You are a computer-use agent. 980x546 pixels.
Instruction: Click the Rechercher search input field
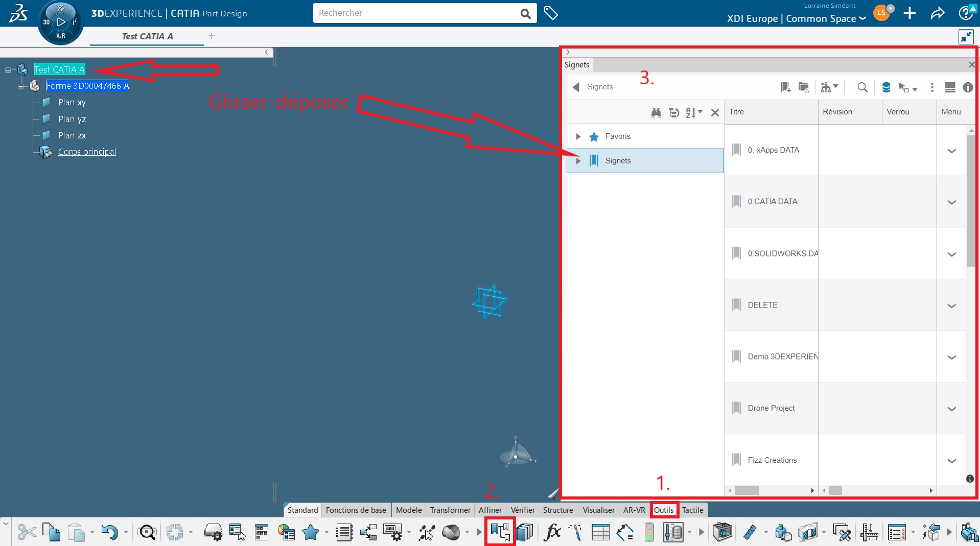click(416, 13)
